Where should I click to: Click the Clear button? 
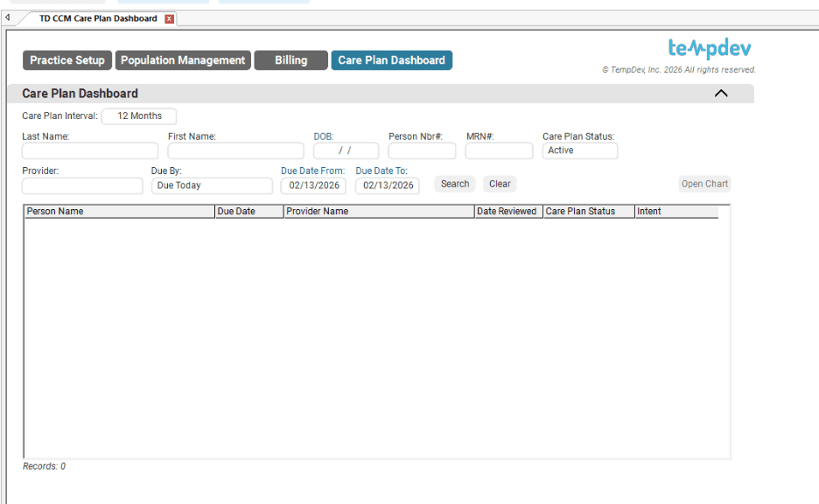pyautogui.click(x=500, y=184)
